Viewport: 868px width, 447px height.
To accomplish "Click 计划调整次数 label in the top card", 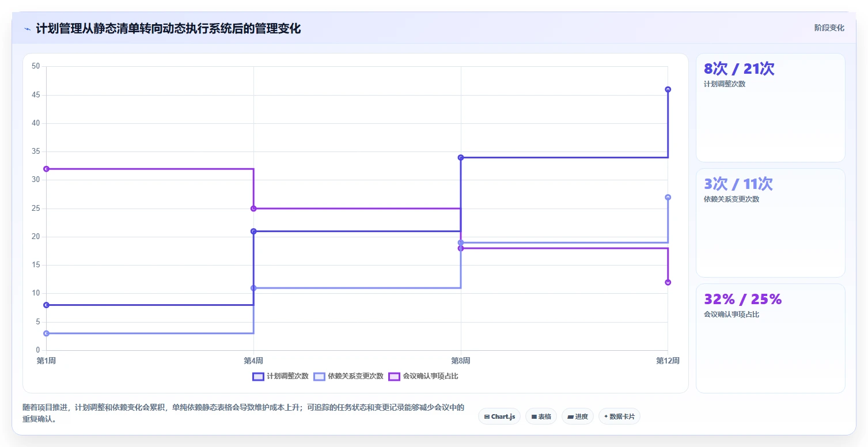I will (x=725, y=84).
